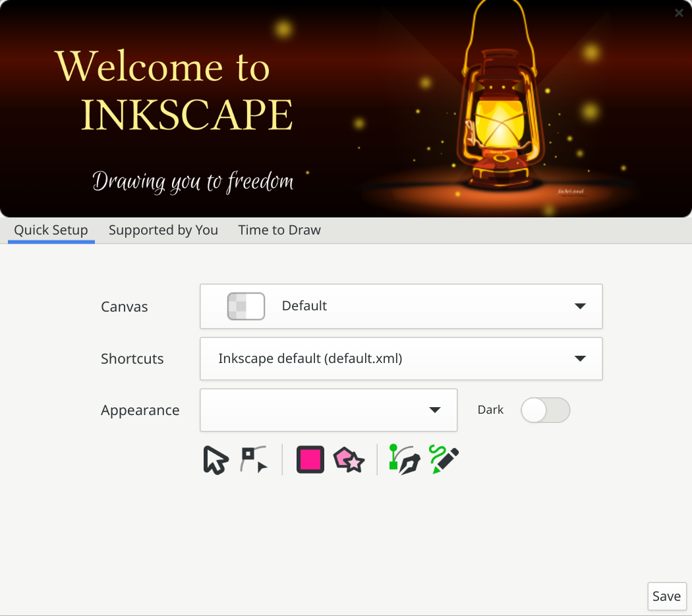This screenshot has width=692, height=616.
Task: Click the Appearance label
Action: tap(140, 410)
